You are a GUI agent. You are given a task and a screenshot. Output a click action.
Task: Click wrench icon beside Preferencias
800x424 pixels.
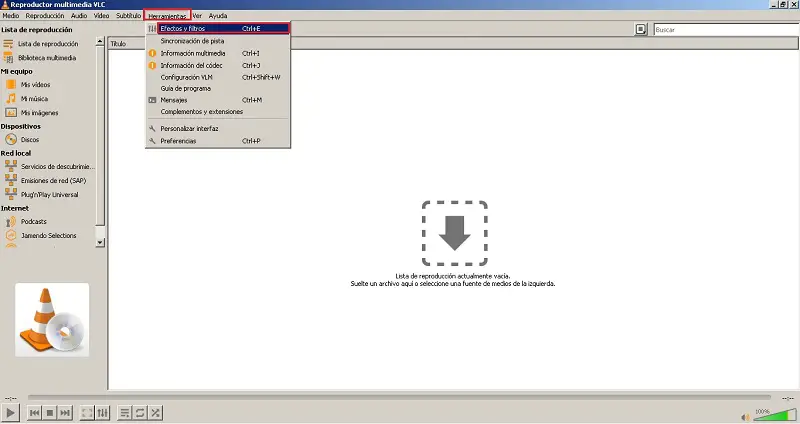152,141
